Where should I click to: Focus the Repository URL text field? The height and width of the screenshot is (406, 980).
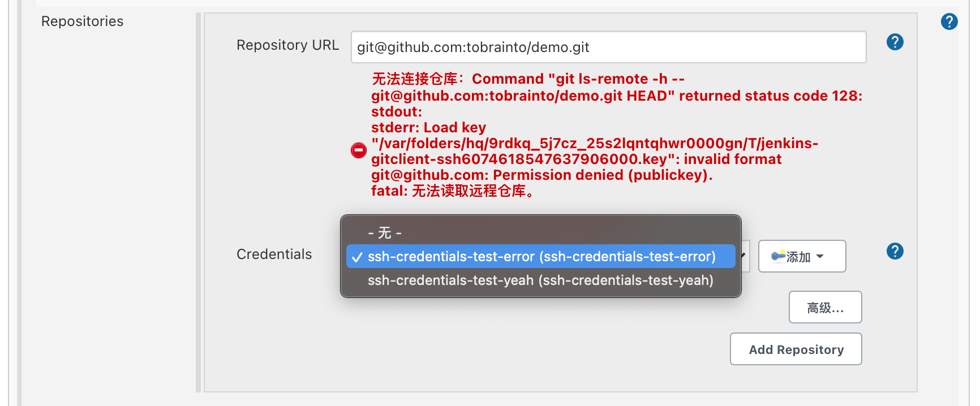608,47
